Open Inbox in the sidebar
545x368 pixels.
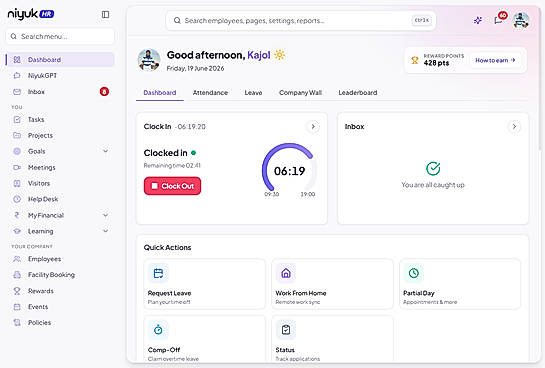[60, 92]
